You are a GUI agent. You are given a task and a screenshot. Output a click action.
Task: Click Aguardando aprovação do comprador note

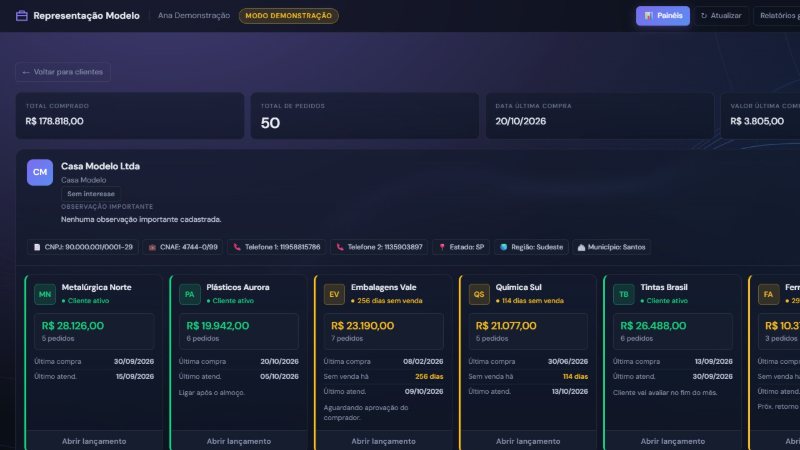click(x=366, y=412)
